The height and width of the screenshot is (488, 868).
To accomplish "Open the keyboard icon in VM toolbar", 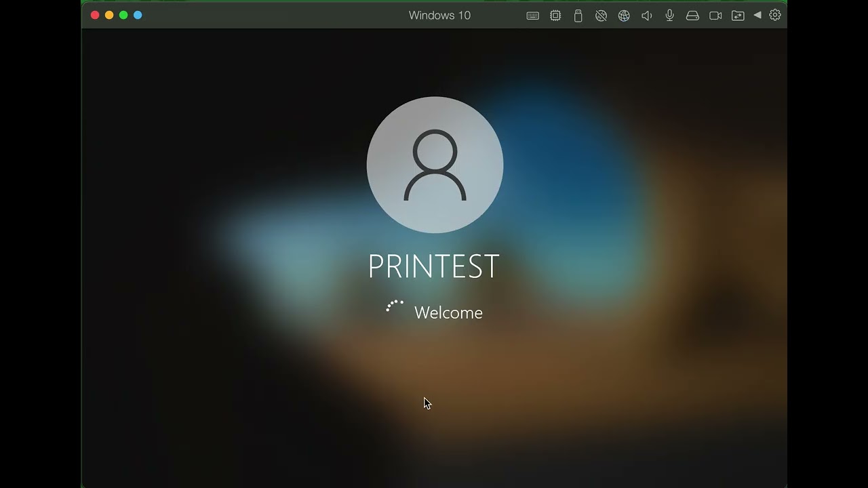I will 533,16.
